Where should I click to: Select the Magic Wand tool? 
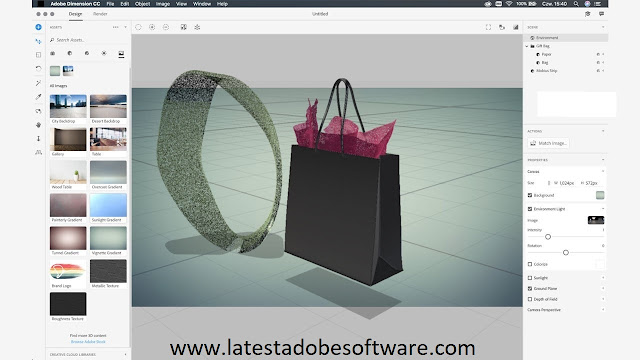38,83
